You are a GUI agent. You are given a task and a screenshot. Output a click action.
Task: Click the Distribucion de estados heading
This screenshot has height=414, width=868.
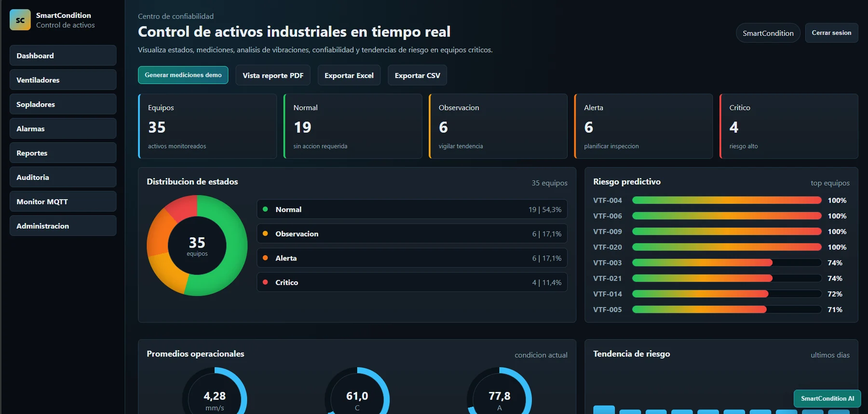point(192,181)
